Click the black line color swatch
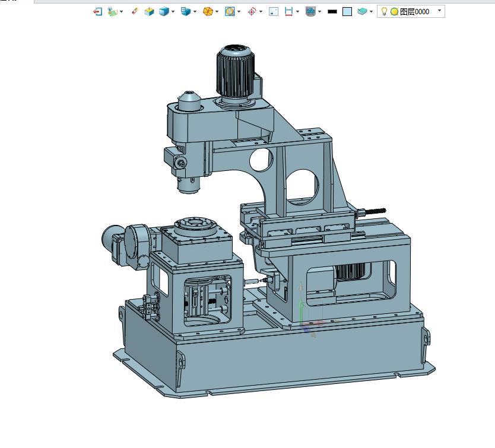Viewport: 495px width, 448px height. 332,12
